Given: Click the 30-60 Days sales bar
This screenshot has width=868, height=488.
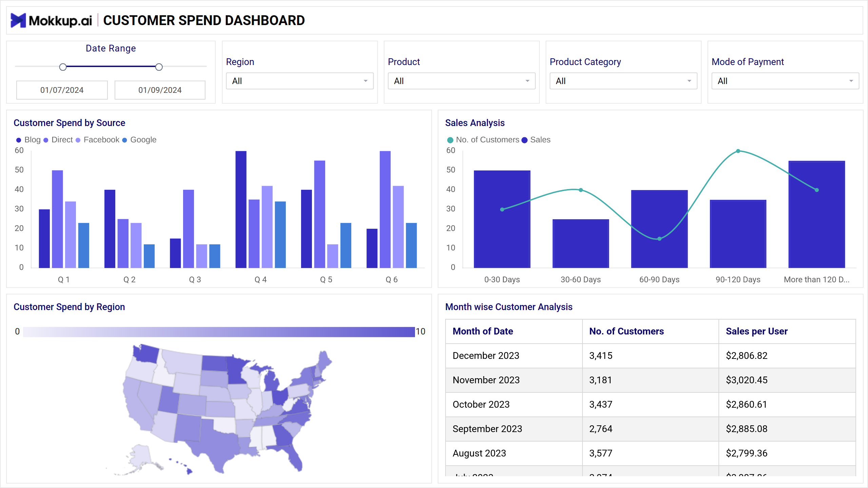Looking at the screenshot, I should coord(581,244).
